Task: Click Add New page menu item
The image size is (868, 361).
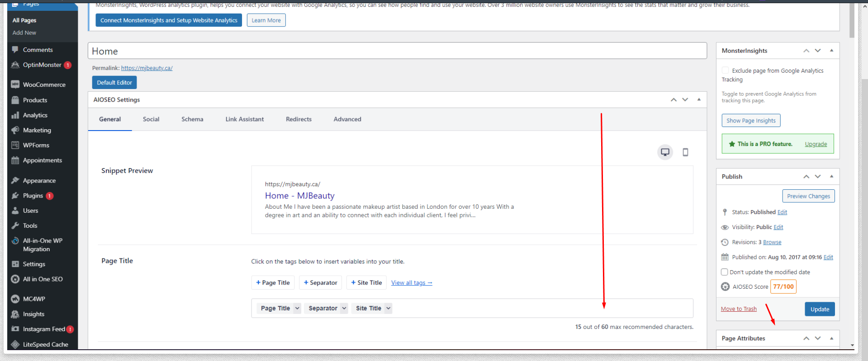Action: 24,33
